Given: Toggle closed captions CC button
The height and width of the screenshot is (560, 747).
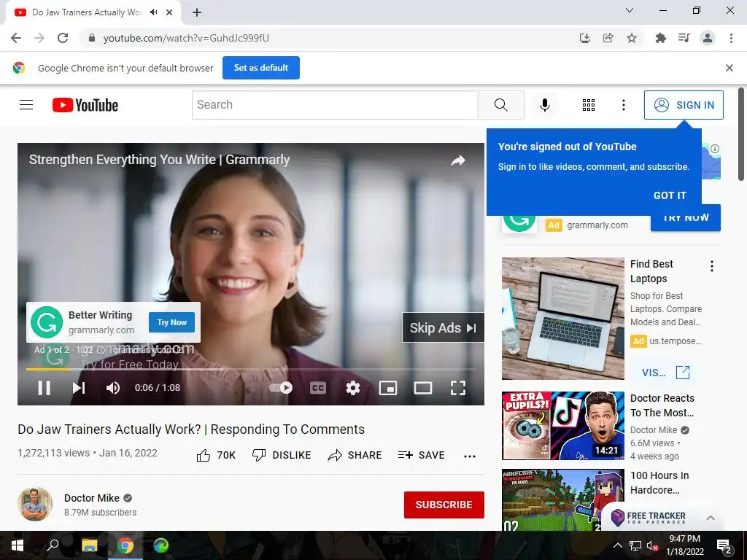Looking at the screenshot, I should [318, 388].
